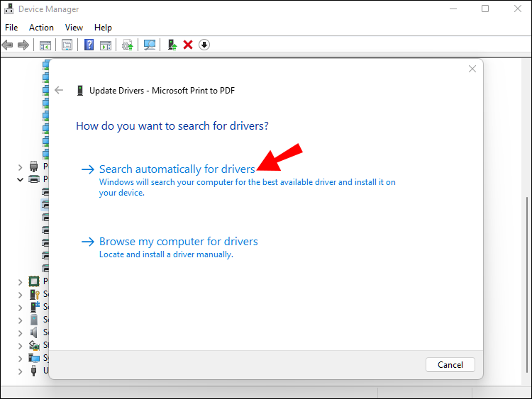Uninstall device using the red X icon
Screen dimensions: 532x399
(x=188, y=45)
